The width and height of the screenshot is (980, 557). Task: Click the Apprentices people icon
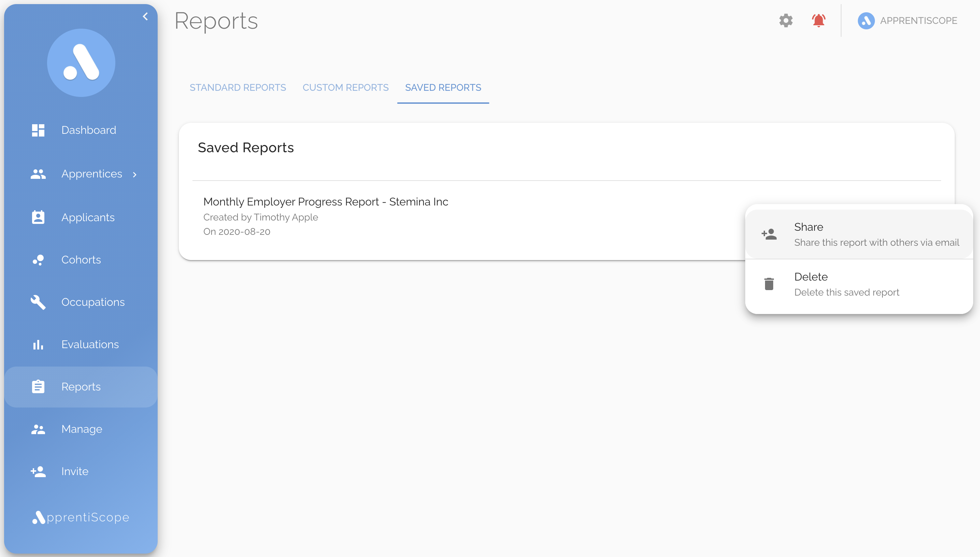38,174
